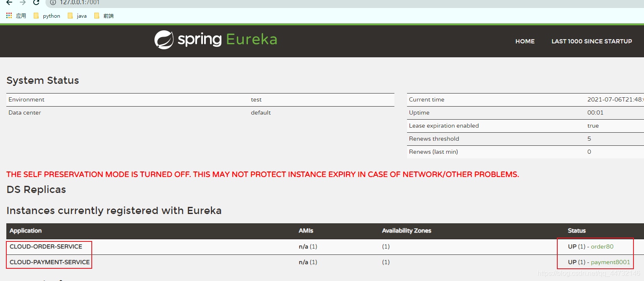Click the data center value default
644x281 pixels.
pyautogui.click(x=261, y=112)
